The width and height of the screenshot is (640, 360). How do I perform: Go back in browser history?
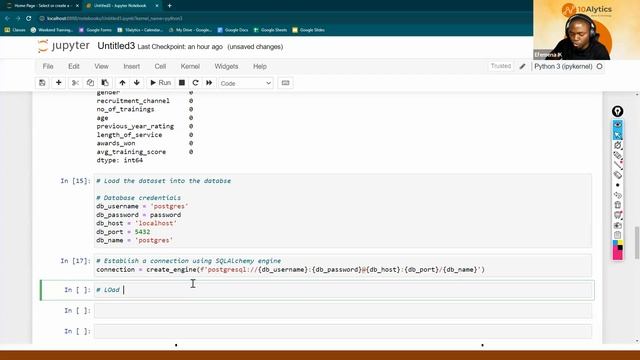(x=7, y=18)
